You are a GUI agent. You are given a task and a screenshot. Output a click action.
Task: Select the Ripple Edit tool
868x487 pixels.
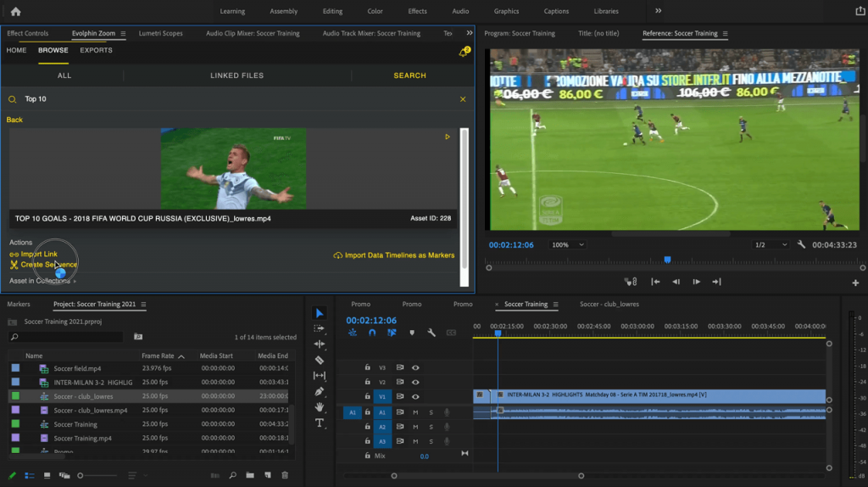click(x=320, y=344)
